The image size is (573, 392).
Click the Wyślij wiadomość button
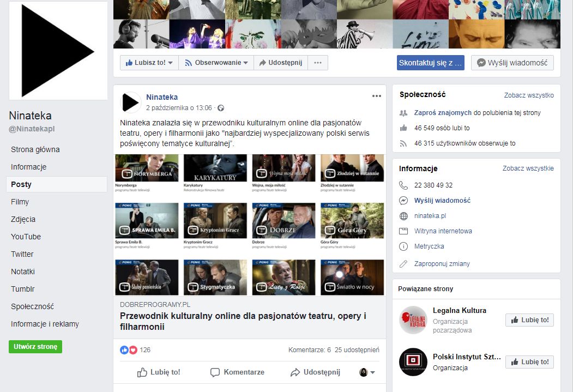pyautogui.click(x=512, y=63)
